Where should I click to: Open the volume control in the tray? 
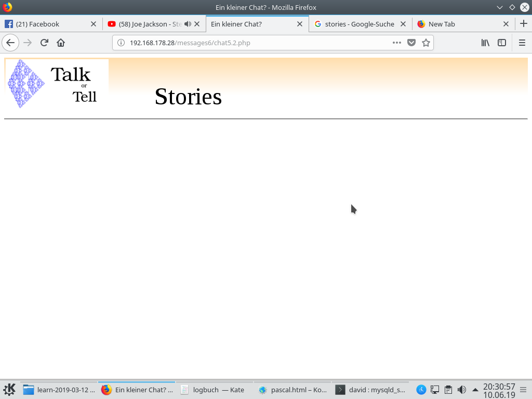pos(461,389)
